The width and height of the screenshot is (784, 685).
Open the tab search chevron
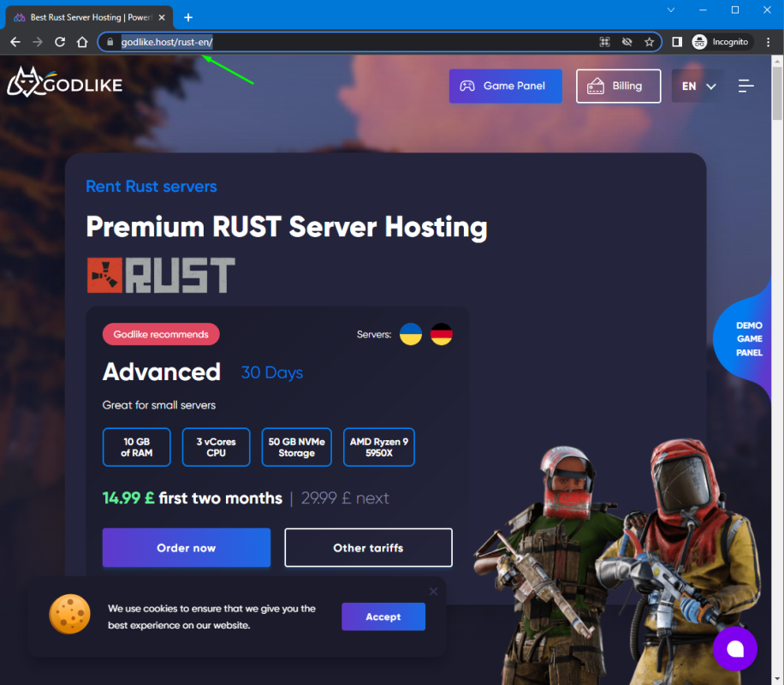tap(671, 10)
